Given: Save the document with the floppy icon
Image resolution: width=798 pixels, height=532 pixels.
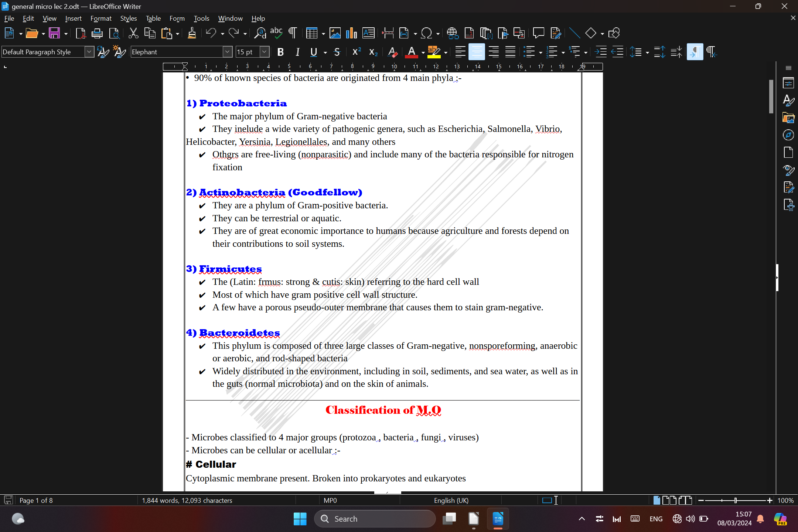Looking at the screenshot, I should [x=54, y=33].
